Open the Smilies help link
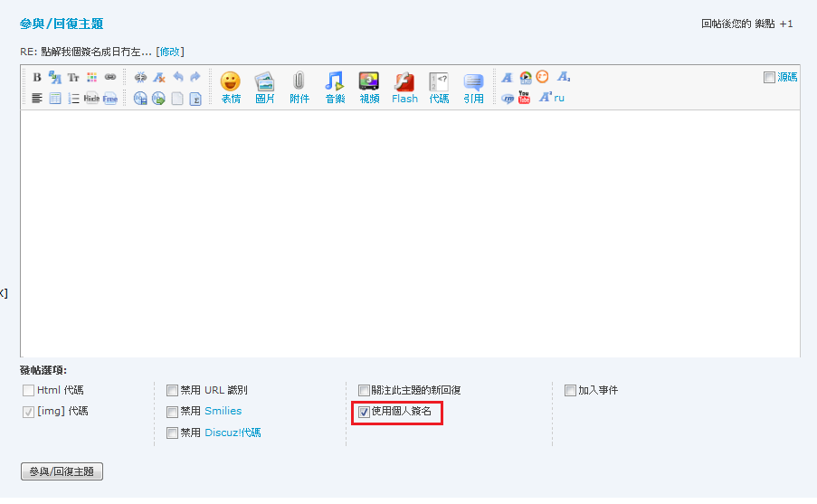This screenshot has width=817, height=504. pos(223,411)
